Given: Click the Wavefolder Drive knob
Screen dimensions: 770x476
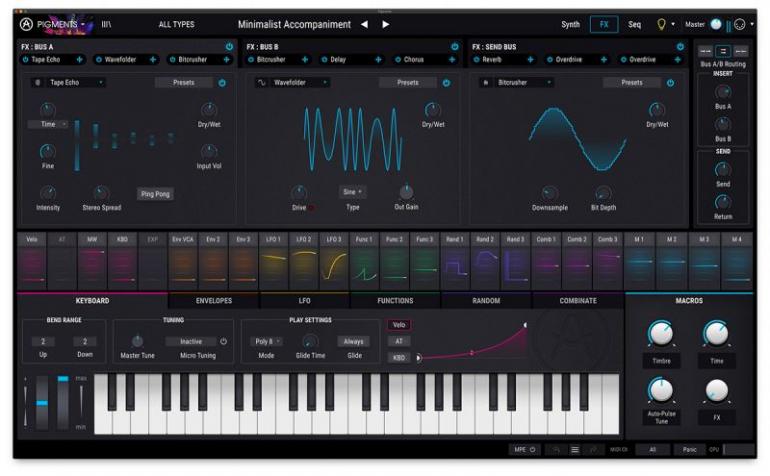Looking at the screenshot, I should [299, 193].
